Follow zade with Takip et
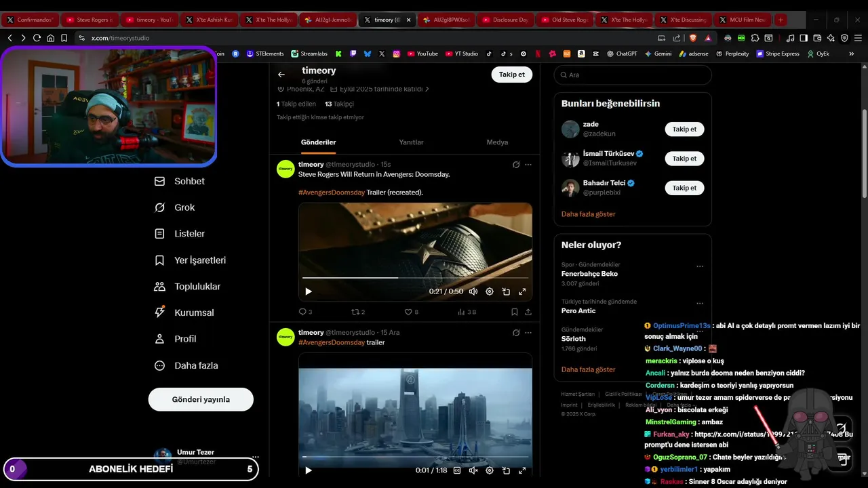 pos(684,129)
